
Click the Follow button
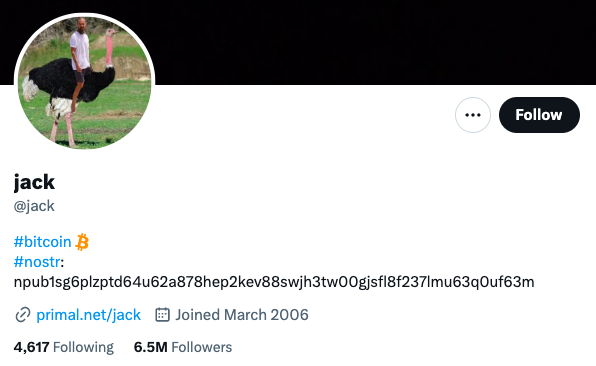[x=539, y=115]
